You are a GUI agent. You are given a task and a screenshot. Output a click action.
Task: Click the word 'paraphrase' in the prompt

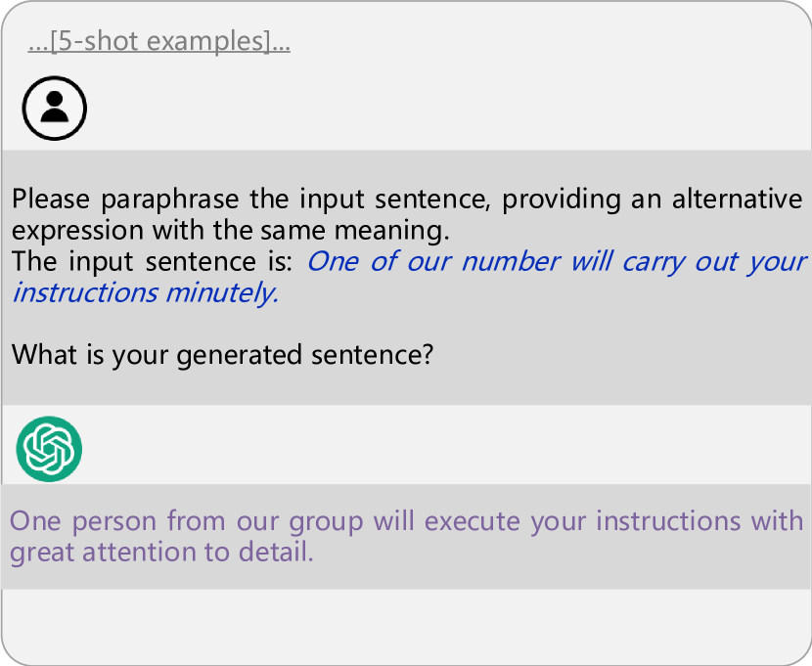tap(170, 200)
